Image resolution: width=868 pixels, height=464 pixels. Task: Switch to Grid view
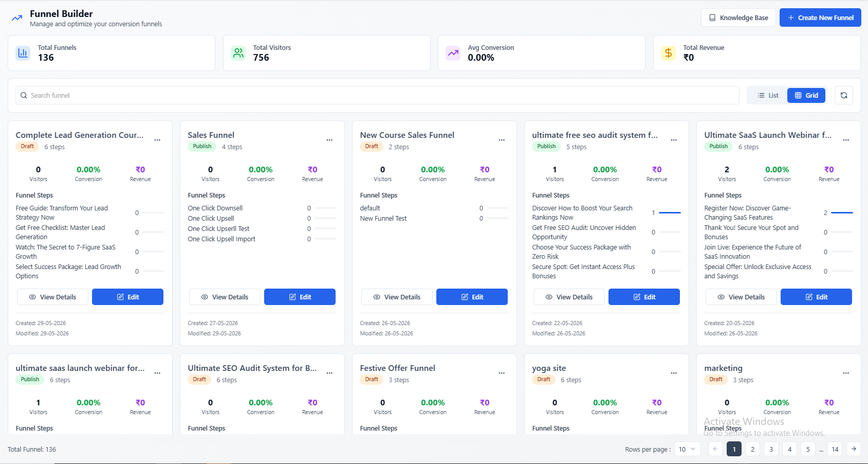[806, 95]
